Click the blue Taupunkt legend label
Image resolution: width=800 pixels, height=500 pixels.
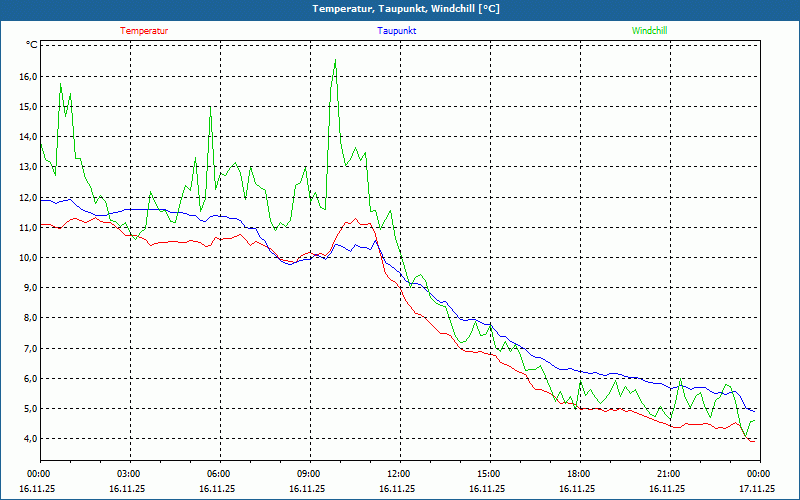tap(397, 31)
